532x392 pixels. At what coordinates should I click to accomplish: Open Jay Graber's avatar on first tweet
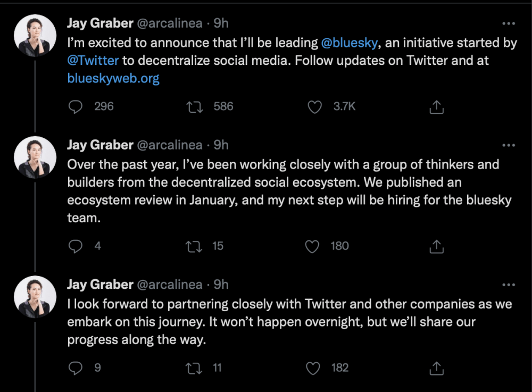pos(35,35)
